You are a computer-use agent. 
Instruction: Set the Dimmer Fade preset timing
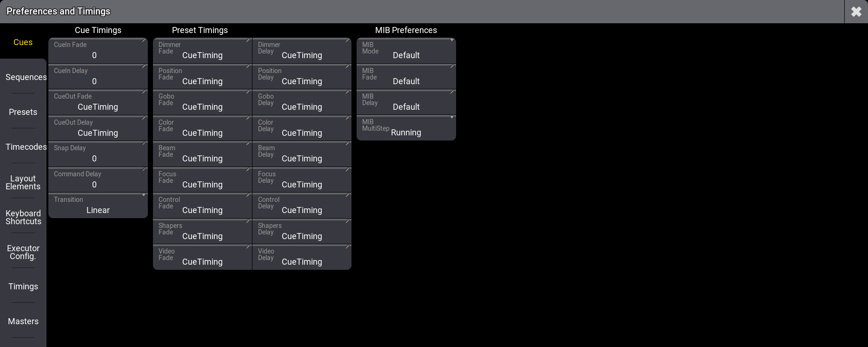[x=202, y=51]
